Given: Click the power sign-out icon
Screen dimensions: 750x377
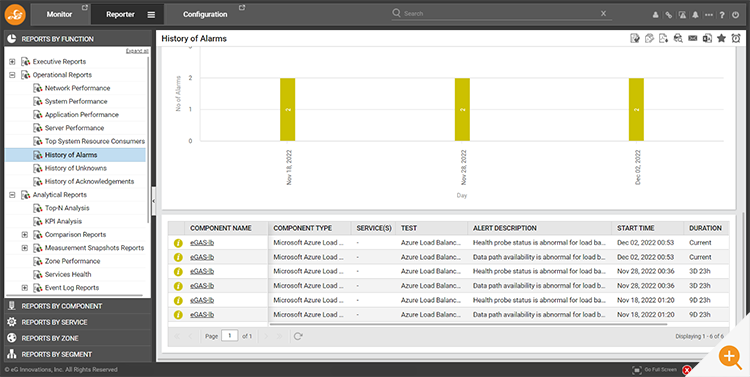Looking at the screenshot, I should pos(736,15).
